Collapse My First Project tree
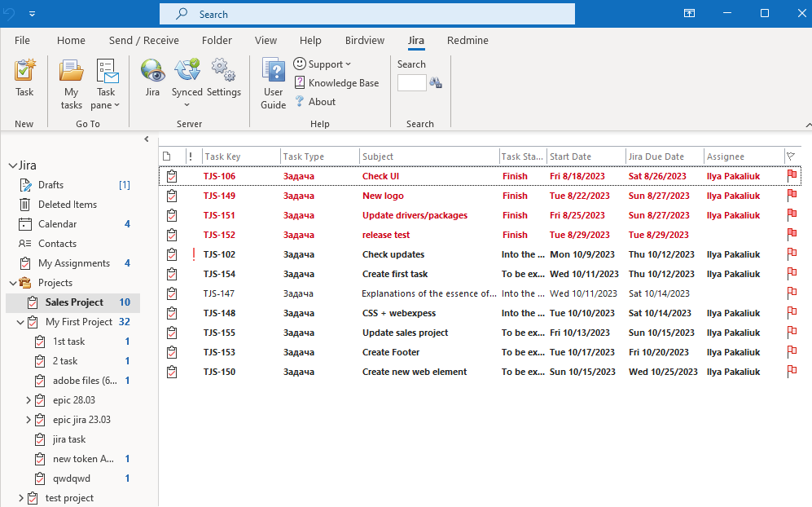812x507 pixels. coord(20,322)
